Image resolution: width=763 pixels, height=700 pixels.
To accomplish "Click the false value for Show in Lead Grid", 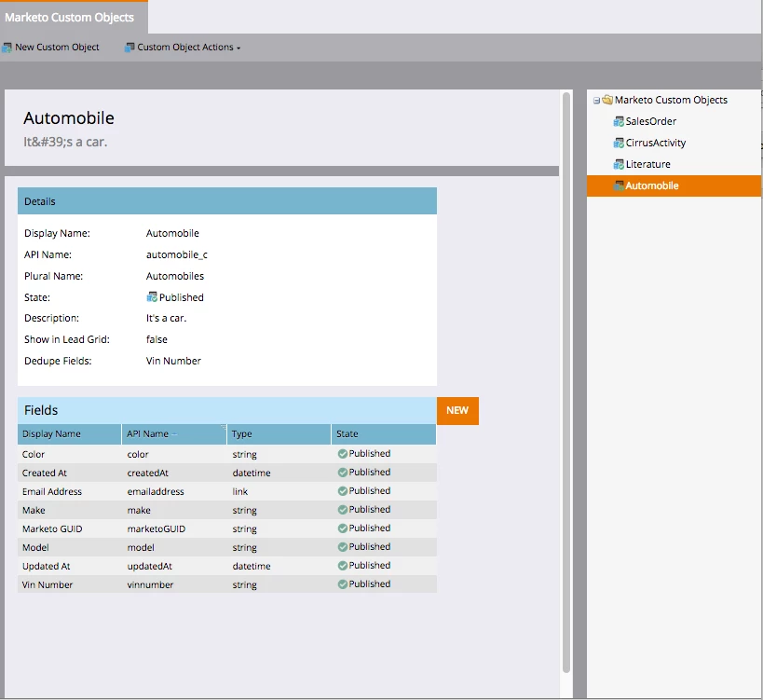I will pyautogui.click(x=157, y=339).
